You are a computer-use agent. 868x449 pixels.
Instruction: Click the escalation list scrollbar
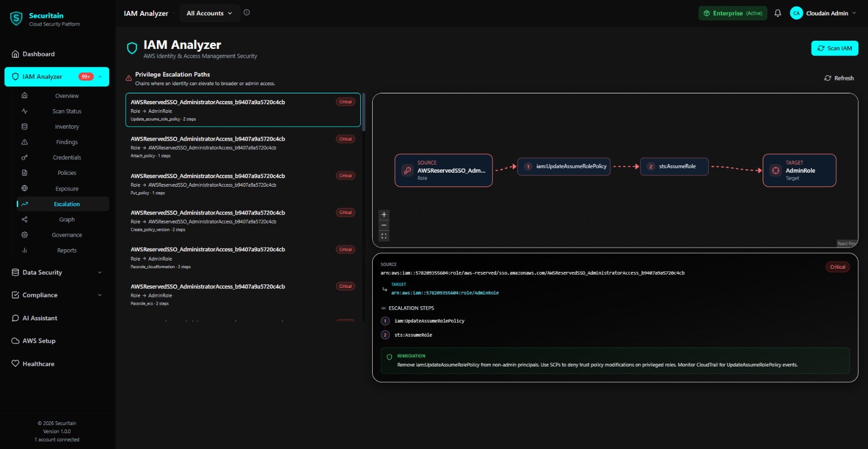point(364,112)
